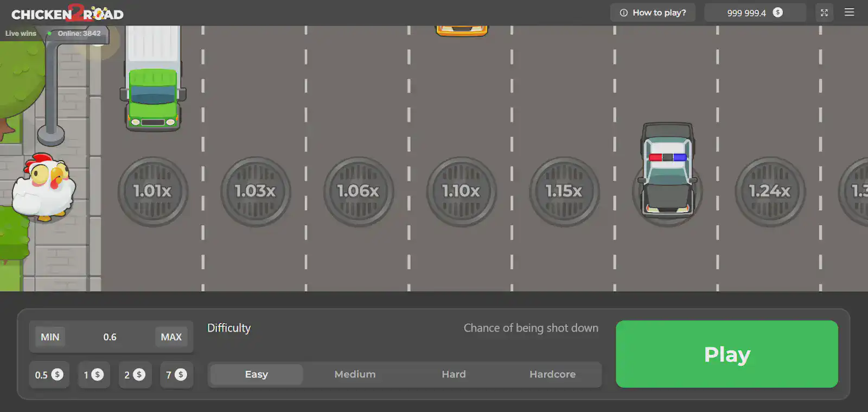868x412 pixels.
Task: Click the 1.06x manhole cover
Action: pyautogui.click(x=359, y=191)
